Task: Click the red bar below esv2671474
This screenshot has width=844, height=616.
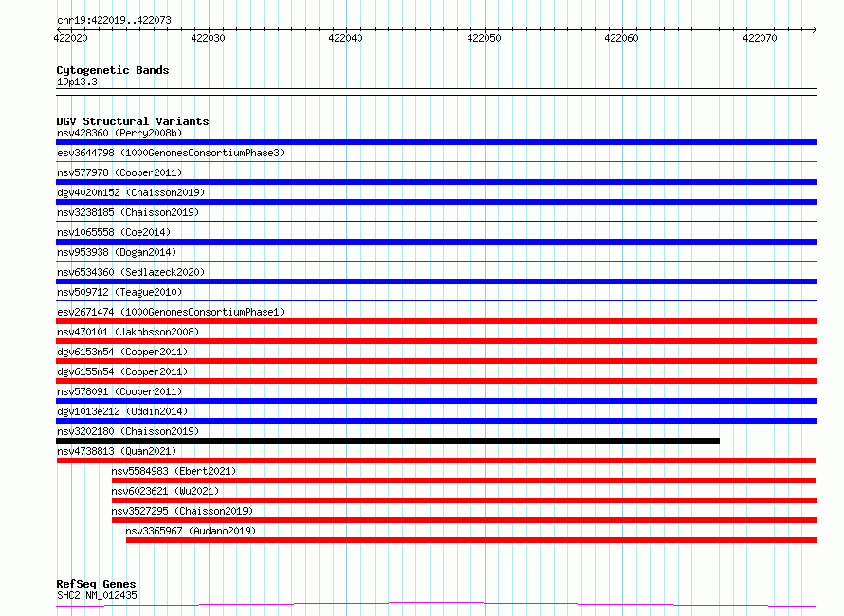Action: [x=436, y=321]
